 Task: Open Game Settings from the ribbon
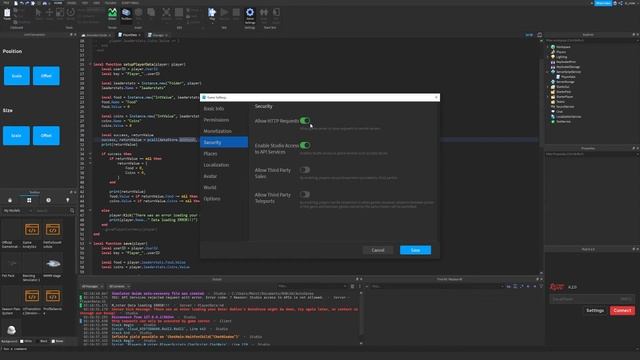click(x=250, y=15)
